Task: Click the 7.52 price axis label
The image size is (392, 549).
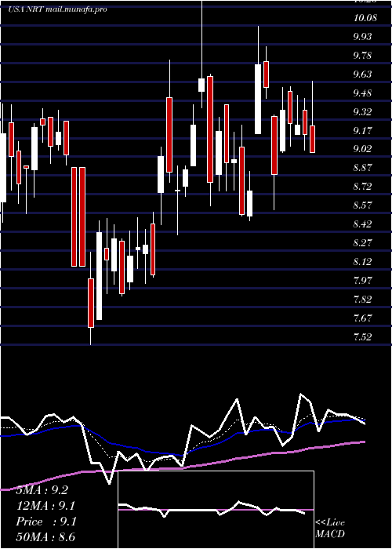Action: point(362,337)
